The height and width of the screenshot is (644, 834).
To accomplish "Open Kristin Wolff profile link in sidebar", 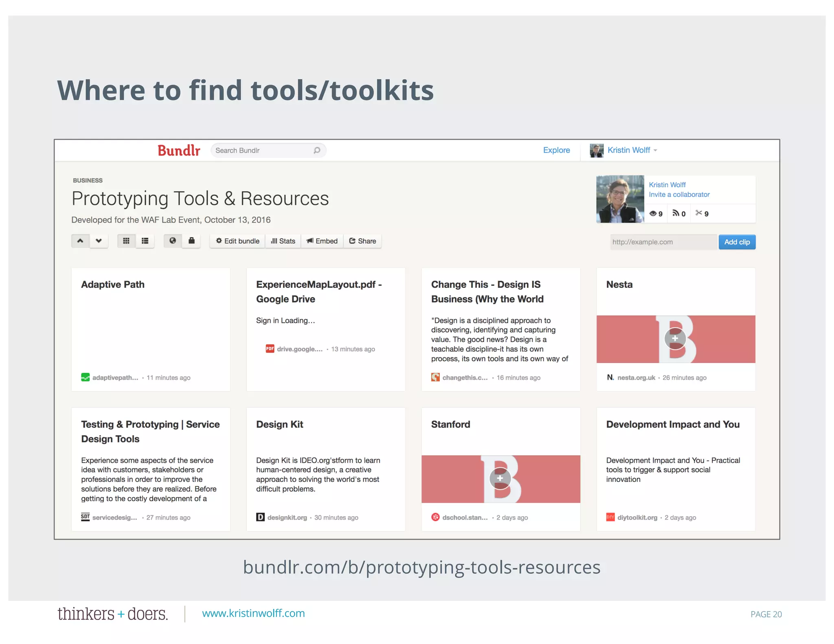I will click(667, 185).
